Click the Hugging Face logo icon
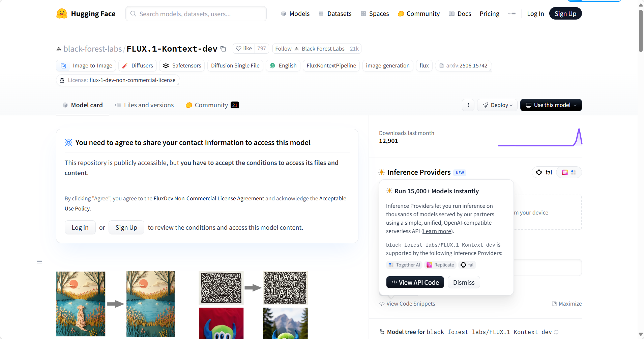The height and width of the screenshot is (339, 644). [62, 13]
